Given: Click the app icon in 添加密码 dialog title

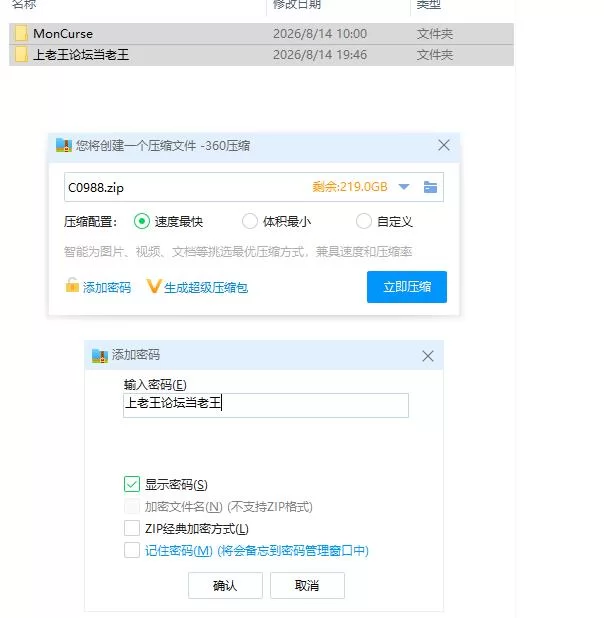Looking at the screenshot, I should (100, 356).
